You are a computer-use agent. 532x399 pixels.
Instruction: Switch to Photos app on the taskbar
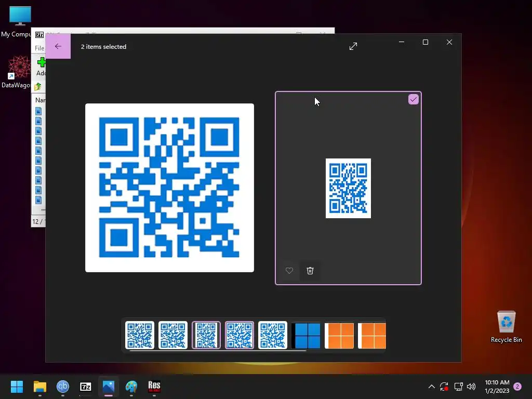pos(109,387)
